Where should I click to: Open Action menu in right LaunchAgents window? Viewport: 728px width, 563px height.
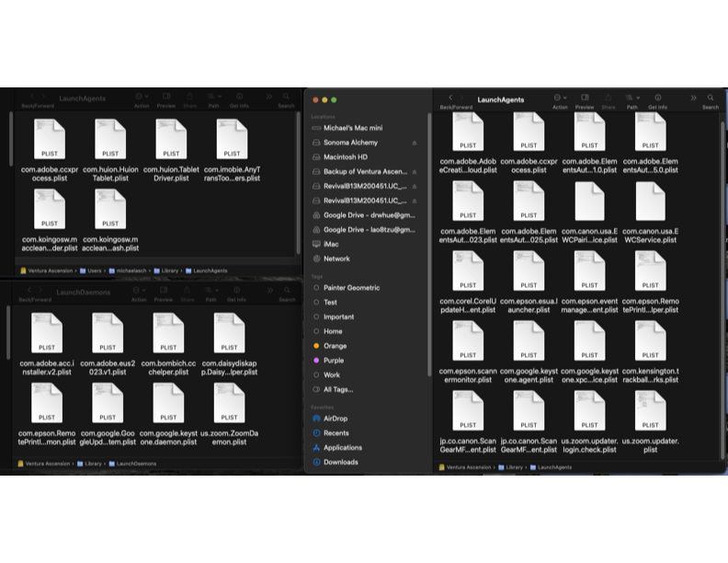(x=560, y=98)
